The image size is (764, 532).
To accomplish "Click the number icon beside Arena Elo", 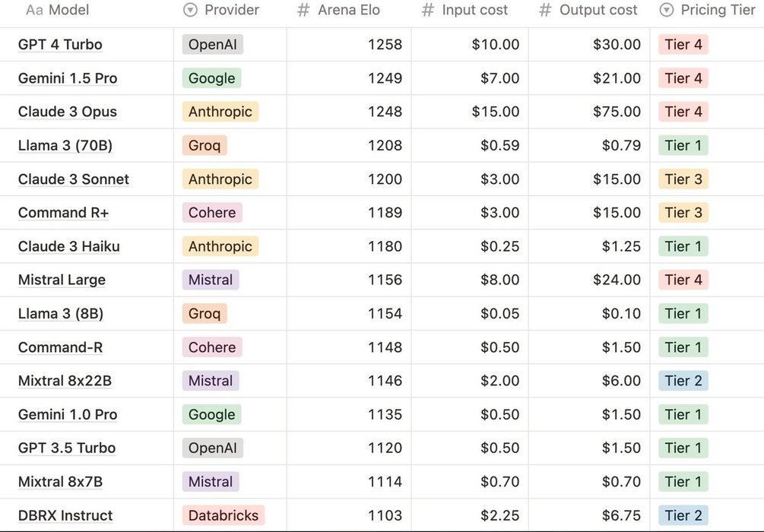I will click(303, 11).
